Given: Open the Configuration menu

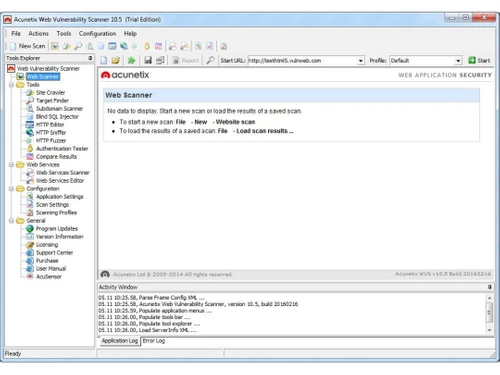Looking at the screenshot, I should pyautogui.click(x=97, y=33).
